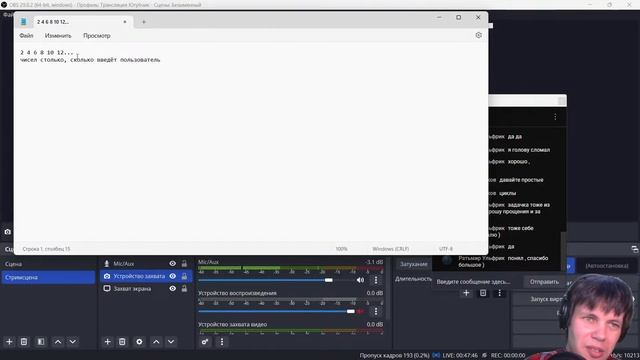
Task: Adjust playback device volume slider
Action: pyautogui.click(x=351, y=311)
